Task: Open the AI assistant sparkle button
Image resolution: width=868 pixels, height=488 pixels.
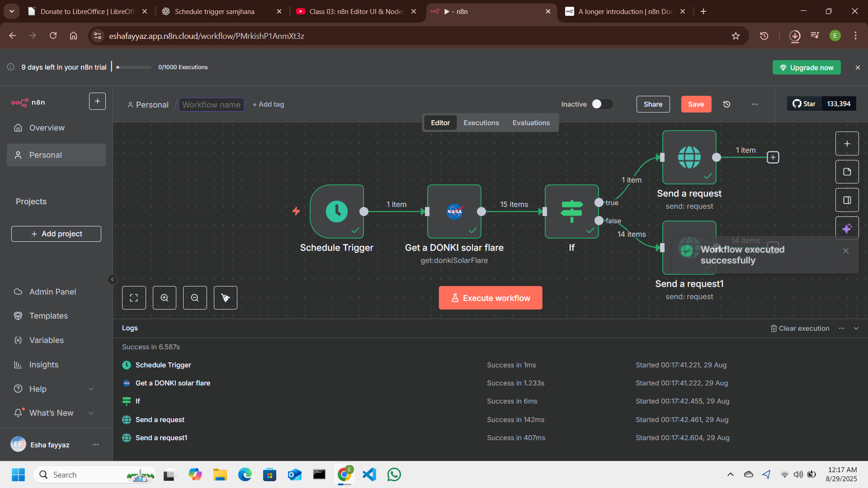Action: tap(847, 228)
